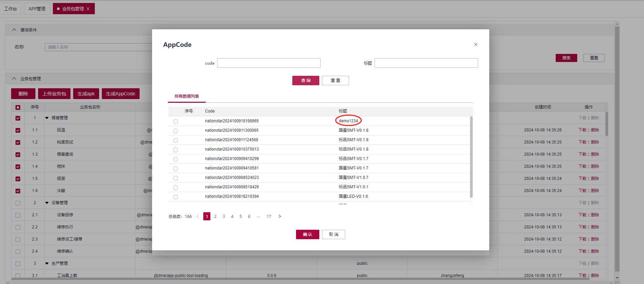644x284 pixels.
Task: Jump to page 17 in pagination
Action: (x=269, y=216)
